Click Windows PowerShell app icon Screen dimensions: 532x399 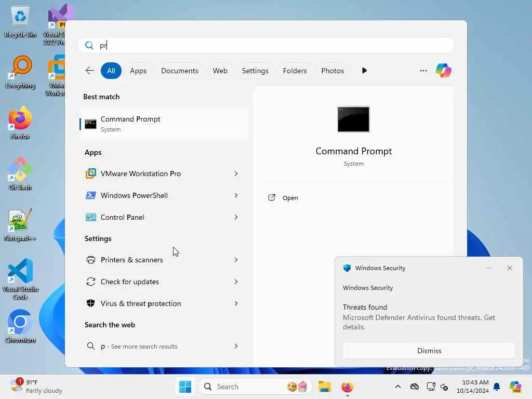[90, 195]
